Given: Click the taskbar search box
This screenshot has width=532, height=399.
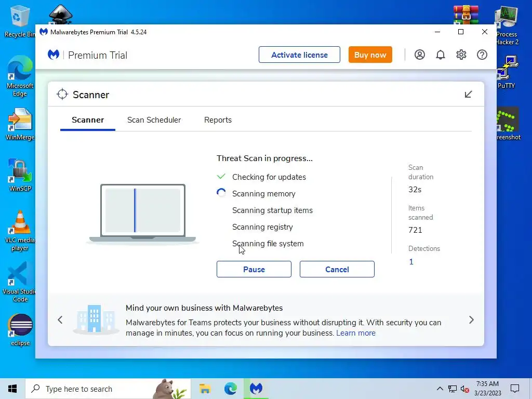Looking at the screenshot, I should [108, 389].
